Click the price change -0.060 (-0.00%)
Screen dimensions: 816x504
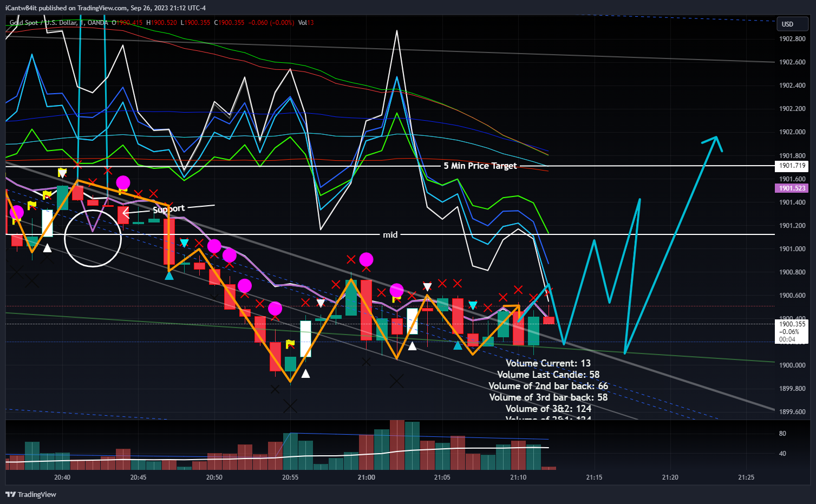pyautogui.click(x=272, y=23)
